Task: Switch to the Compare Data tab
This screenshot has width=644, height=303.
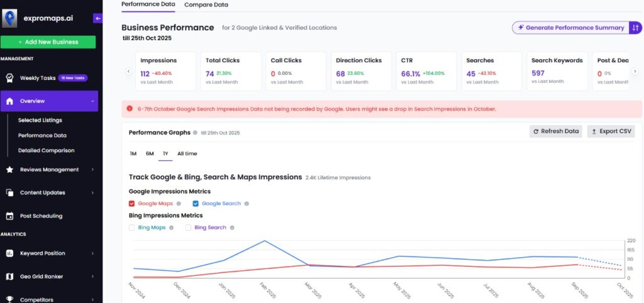Action: 206,5
